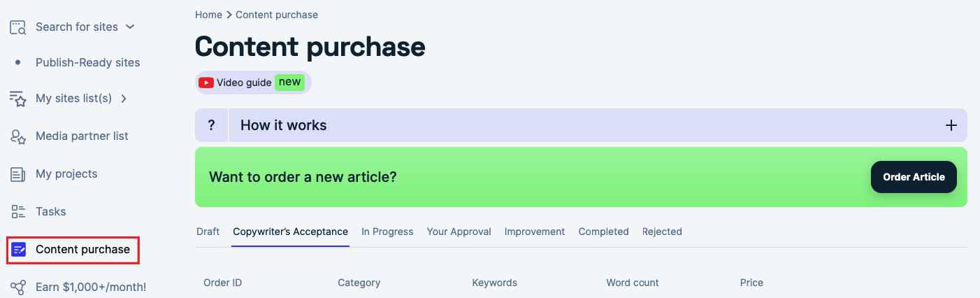Click the My sites list star icon

click(18, 99)
